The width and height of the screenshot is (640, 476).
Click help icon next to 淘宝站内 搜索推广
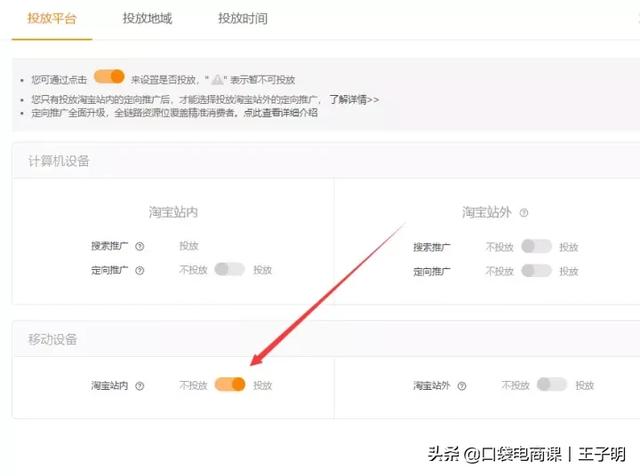tap(140, 246)
